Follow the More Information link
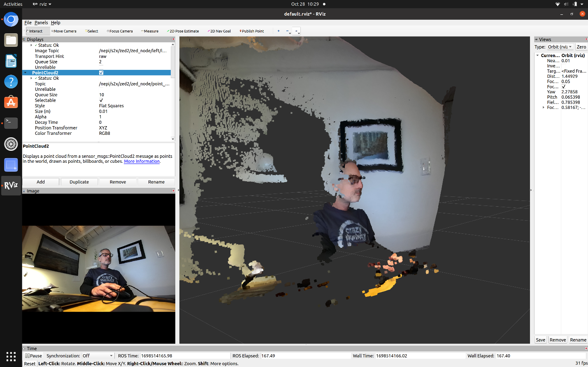 [x=142, y=161]
